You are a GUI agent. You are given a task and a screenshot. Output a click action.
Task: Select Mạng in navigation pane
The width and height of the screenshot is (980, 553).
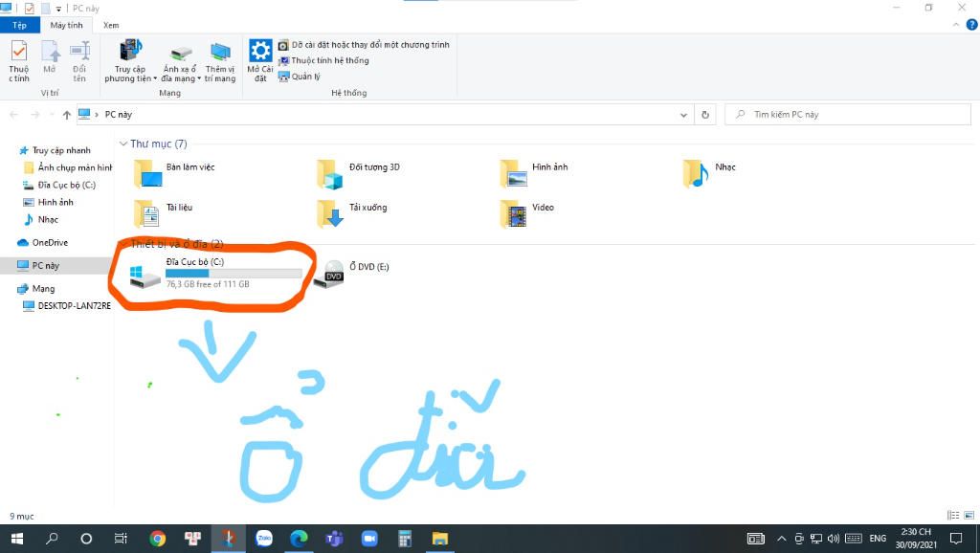(35, 289)
